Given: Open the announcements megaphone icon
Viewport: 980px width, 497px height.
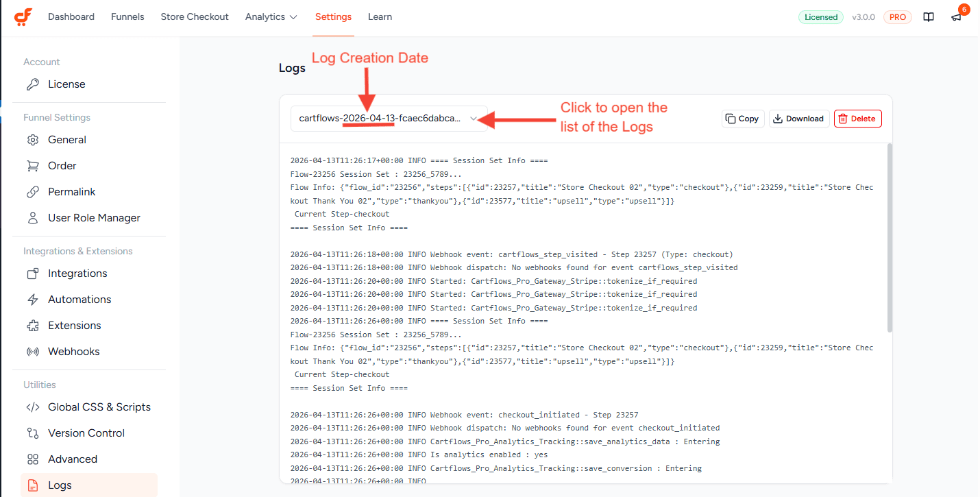Looking at the screenshot, I should coord(956,17).
